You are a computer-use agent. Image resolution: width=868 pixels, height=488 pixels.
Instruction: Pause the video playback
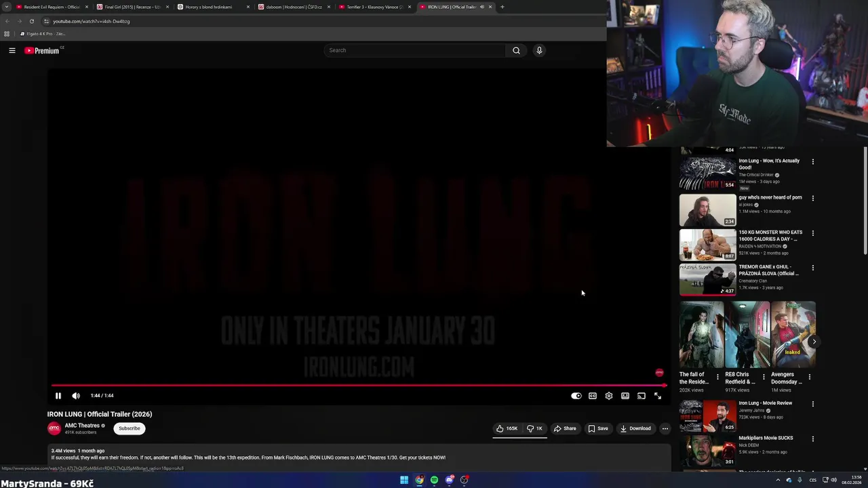(x=58, y=396)
